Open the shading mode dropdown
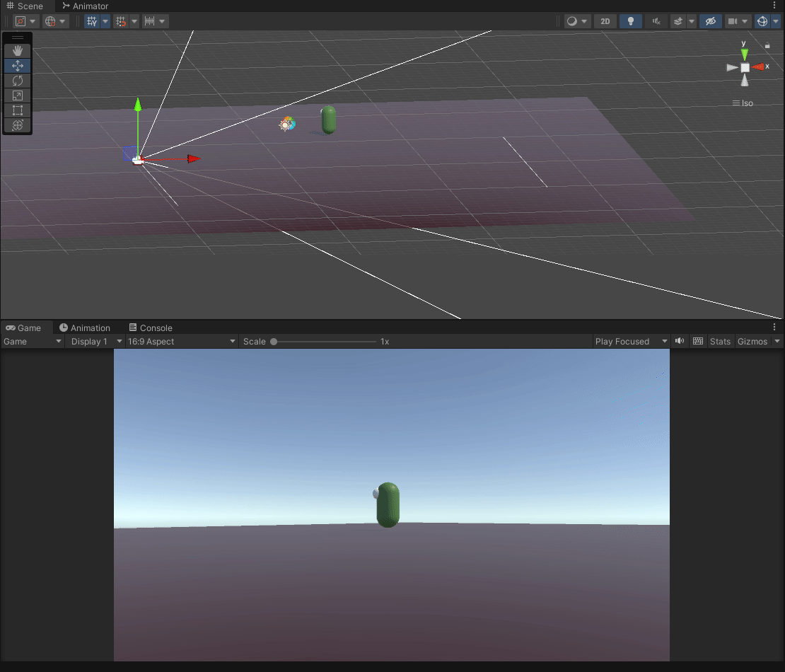Image resolution: width=785 pixels, height=672 pixels. pos(574,21)
